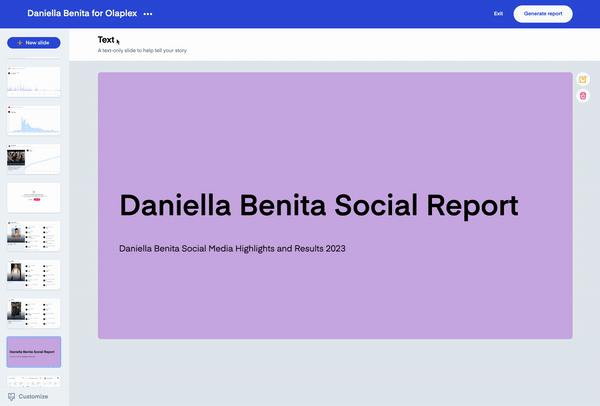The image size is (600, 406).
Task: Click the Daniella Benita for Olaplex title
Action: (82, 13)
